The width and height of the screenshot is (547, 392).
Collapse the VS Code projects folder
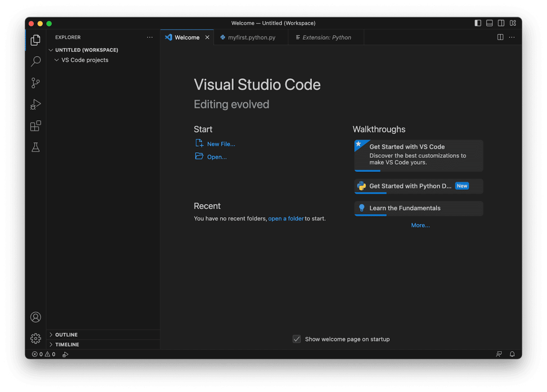click(85, 60)
